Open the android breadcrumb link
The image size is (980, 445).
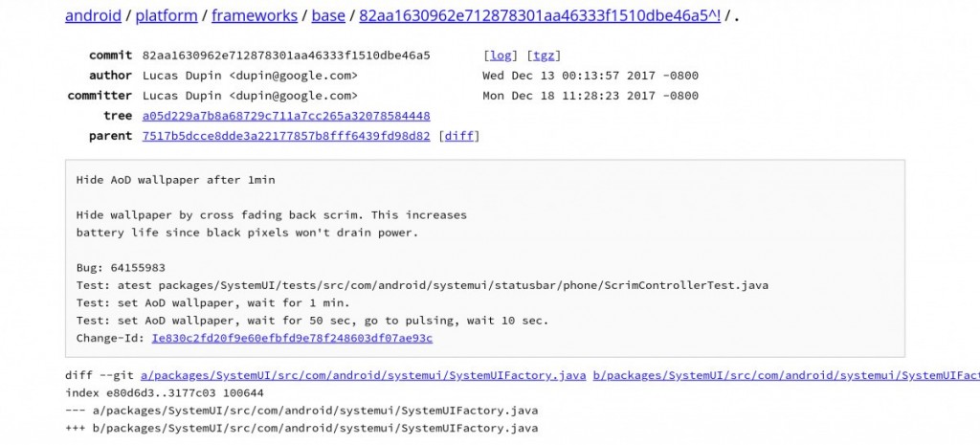[x=93, y=15]
